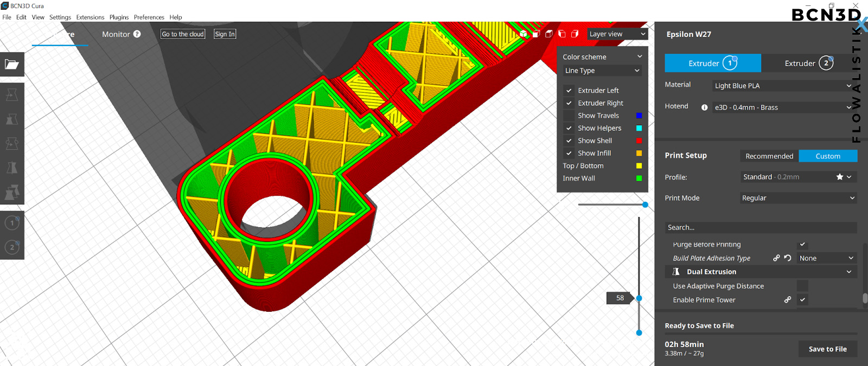Click the Save to File button
Screen dimensions: 868x366
tap(828, 349)
